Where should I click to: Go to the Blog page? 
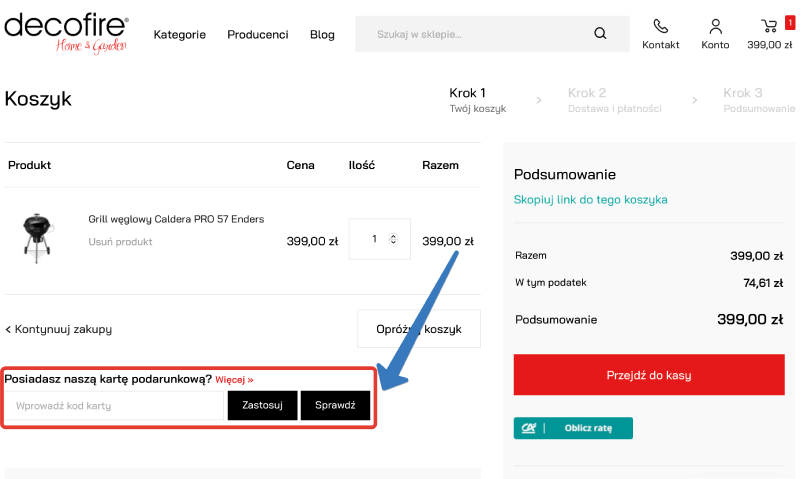322,35
